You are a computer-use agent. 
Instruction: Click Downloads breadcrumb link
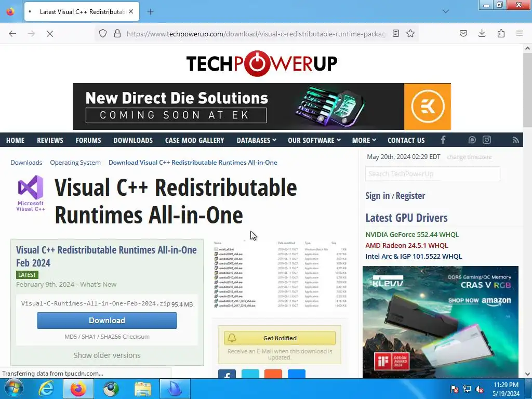point(26,163)
